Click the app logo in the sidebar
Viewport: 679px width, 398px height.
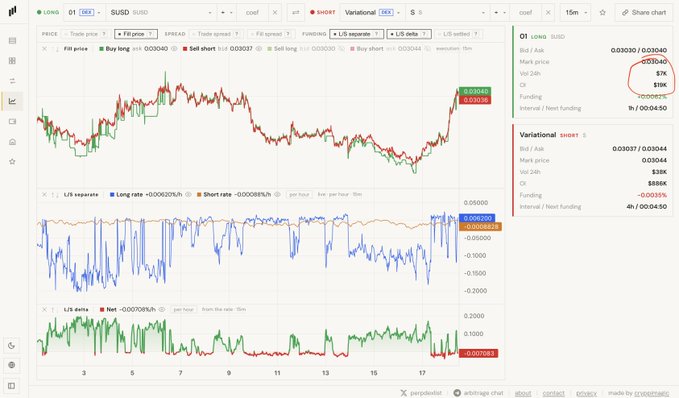click(x=12, y=11)
